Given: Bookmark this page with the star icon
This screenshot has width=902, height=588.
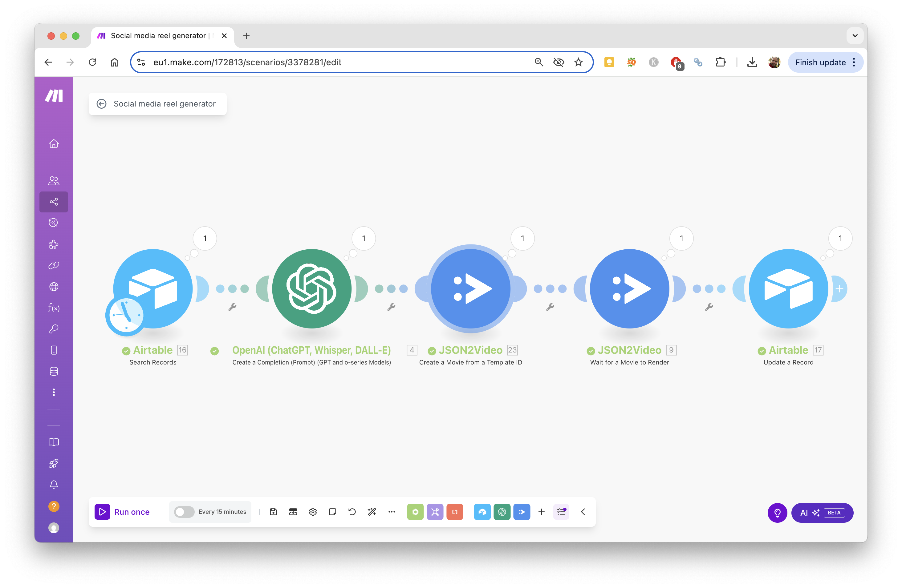Looking at the screenshot, I should click(578, 62).
